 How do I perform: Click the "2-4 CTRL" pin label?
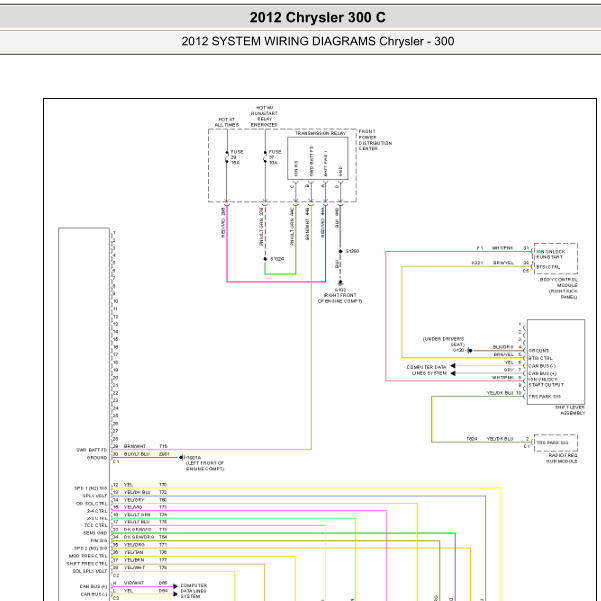tap(97, 511)
